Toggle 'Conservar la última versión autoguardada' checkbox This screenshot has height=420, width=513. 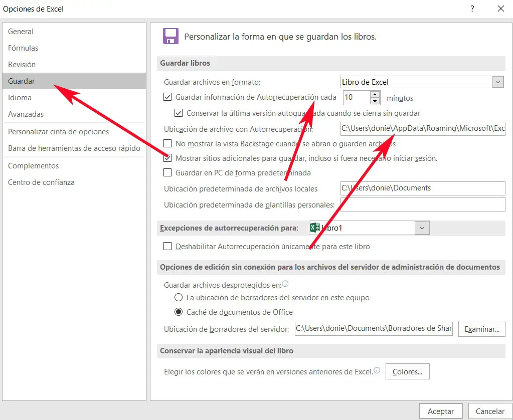coord(179,113)
